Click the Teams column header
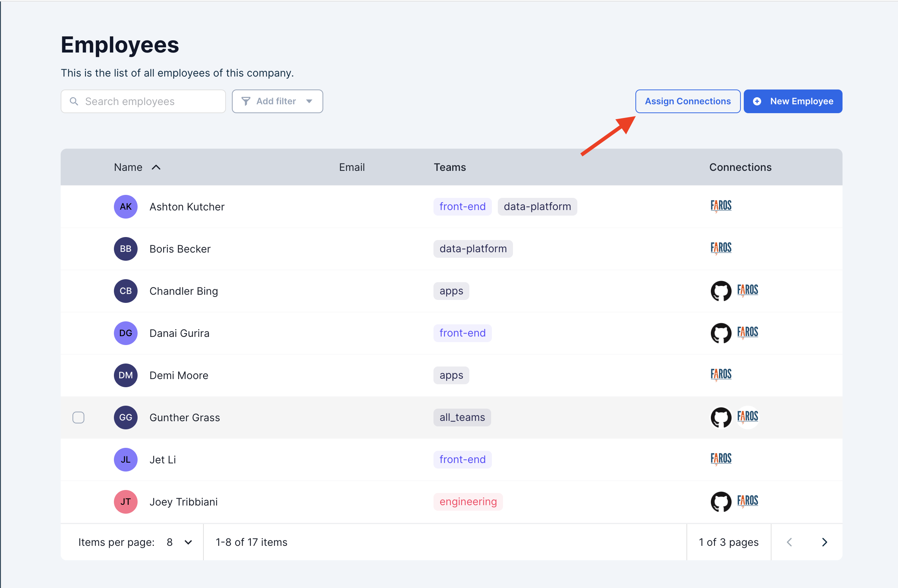The height and width of the screenshot is (588, 898). coord(449,167)
